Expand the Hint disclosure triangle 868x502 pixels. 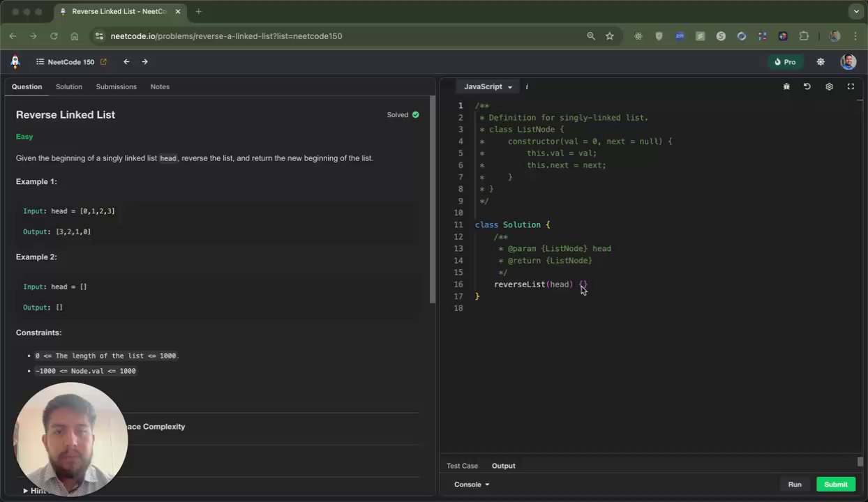pos(25,491)
